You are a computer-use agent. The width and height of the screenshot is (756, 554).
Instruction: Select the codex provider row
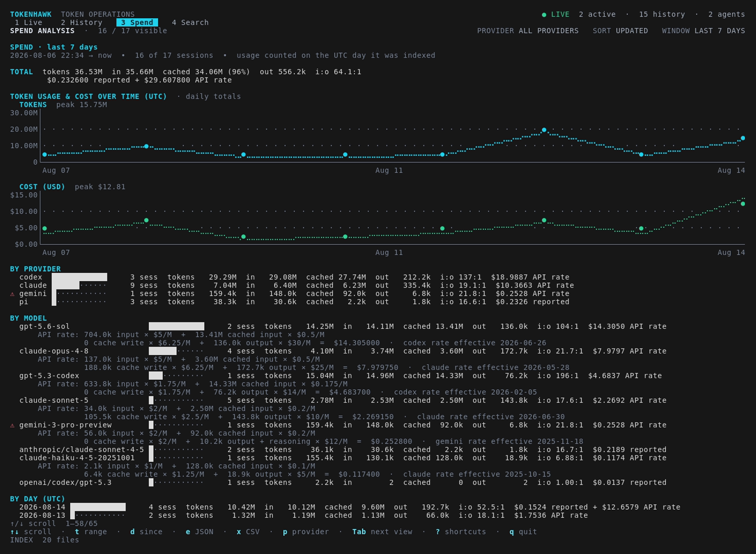coord(294,278)
